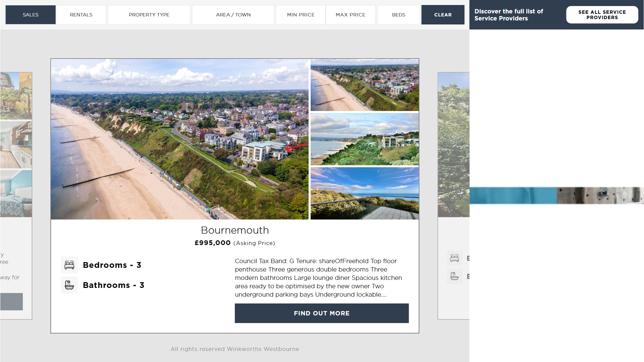Click the bed icon beside Bedrooms - 3

69,265
